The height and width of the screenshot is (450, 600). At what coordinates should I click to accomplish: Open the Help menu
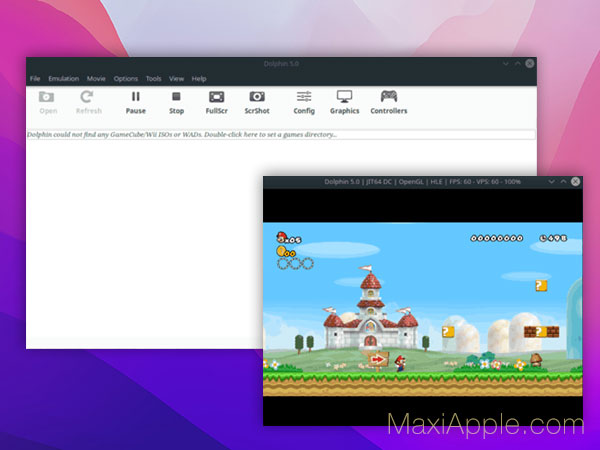click(199, 78)
